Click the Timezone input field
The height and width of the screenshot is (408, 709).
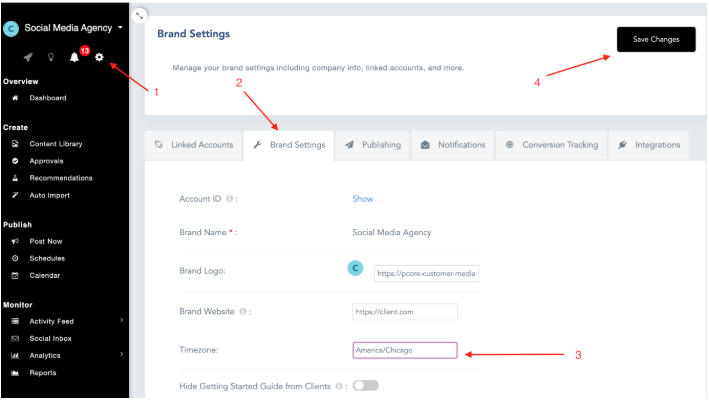[404, 350]
